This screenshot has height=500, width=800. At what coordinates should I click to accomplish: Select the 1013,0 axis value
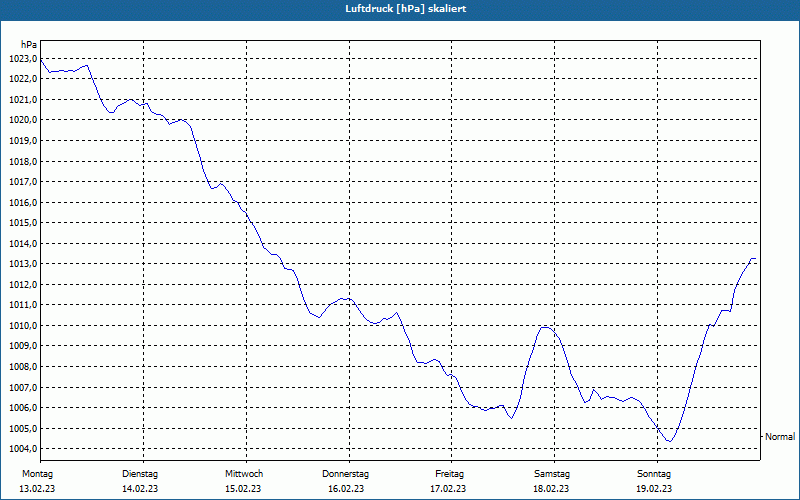pos(23,264)
